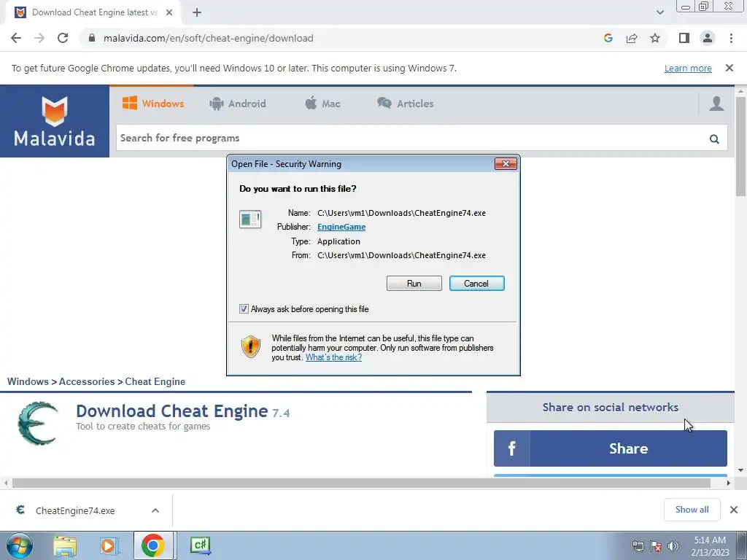Open the EngineGame publisher link
The width and height of the screenshot is (747, 560).
click(341, 227)
